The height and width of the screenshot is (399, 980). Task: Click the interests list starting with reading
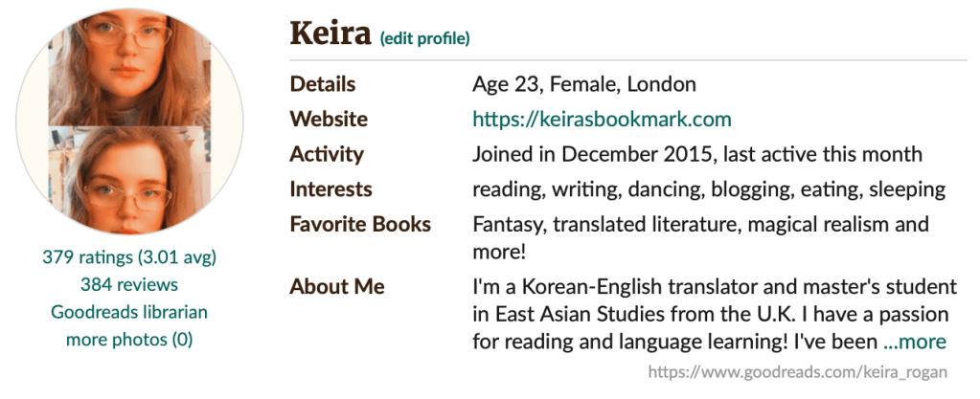709,189
